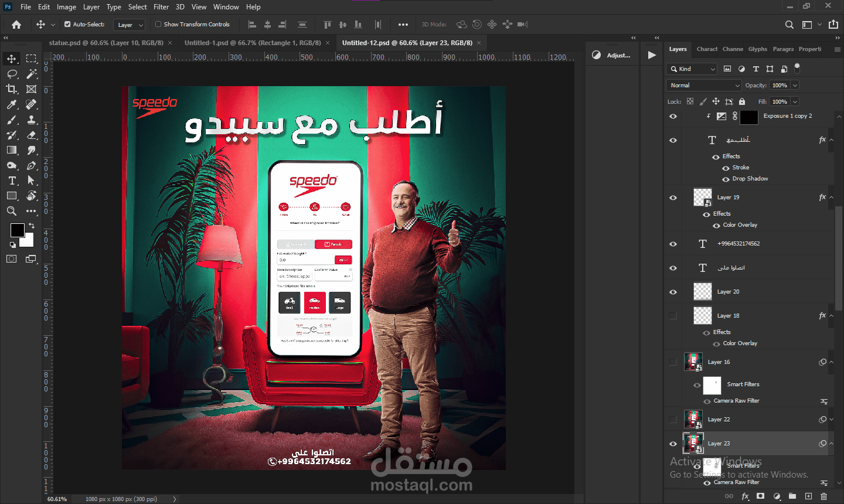
Task: Open the Search icon at top right
Action: (789, 25)
